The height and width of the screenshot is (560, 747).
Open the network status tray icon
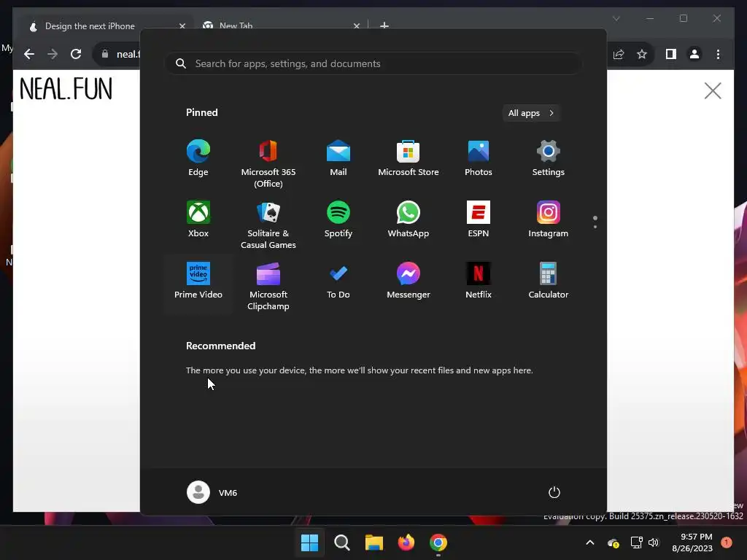[636, 542]
